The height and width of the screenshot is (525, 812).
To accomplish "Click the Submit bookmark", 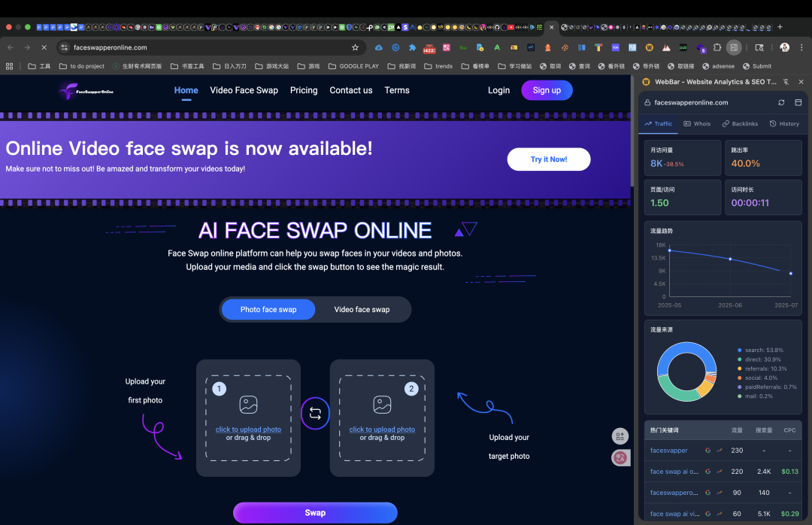I will pyautogui.click(x=757, y=66).
